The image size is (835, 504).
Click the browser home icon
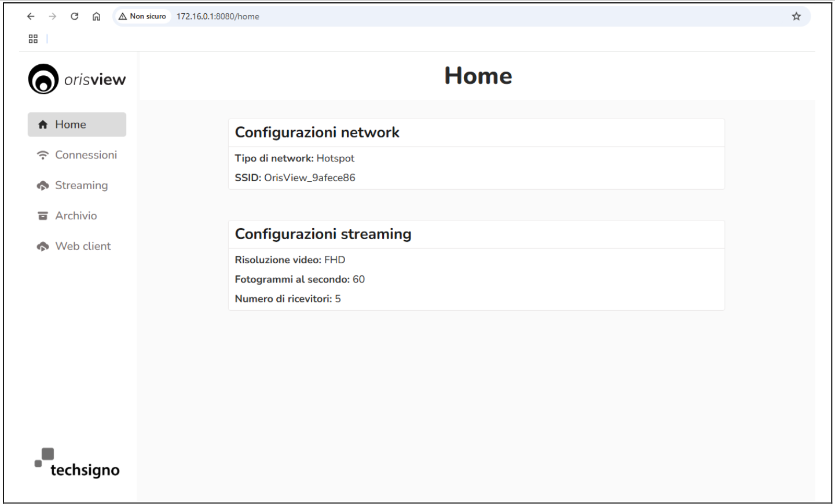pos(96,16)
